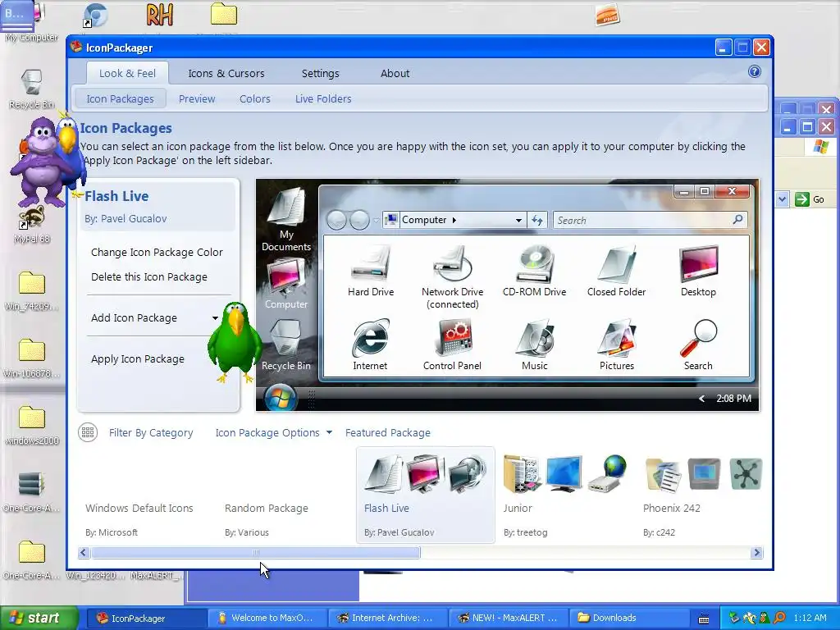Open the Icons & Cursors tab
Screen dimensions: 840x630
click(226, 73)
